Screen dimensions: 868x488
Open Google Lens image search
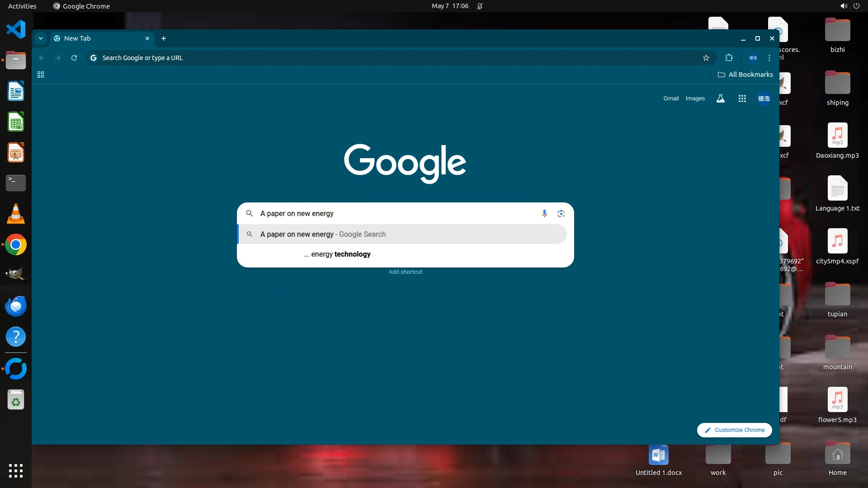(561, 213)
